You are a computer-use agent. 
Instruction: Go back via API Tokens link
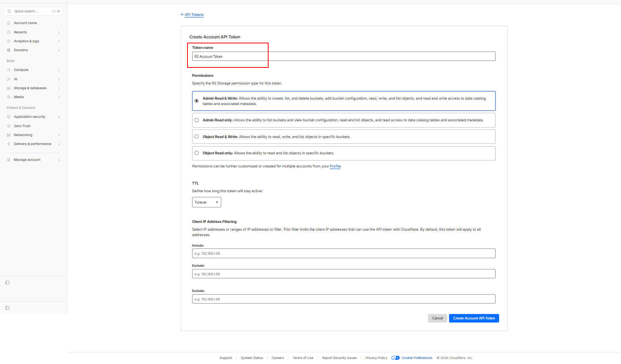point(194,15)
